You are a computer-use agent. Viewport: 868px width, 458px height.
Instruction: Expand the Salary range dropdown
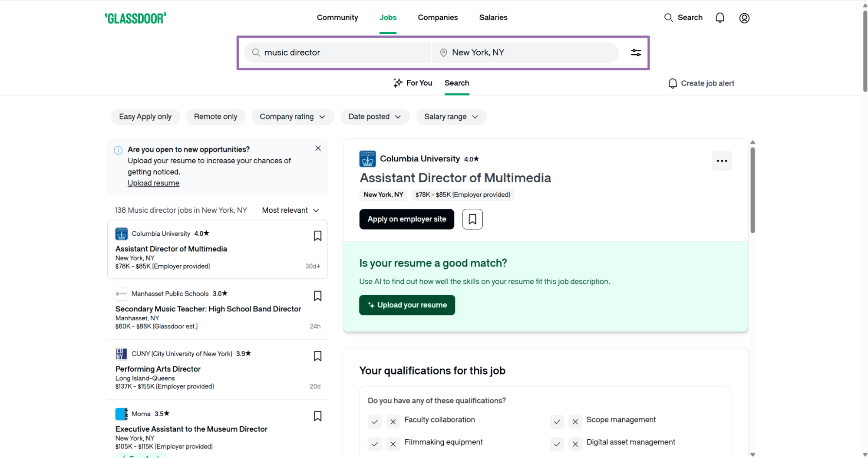click(x=451, y=117)
